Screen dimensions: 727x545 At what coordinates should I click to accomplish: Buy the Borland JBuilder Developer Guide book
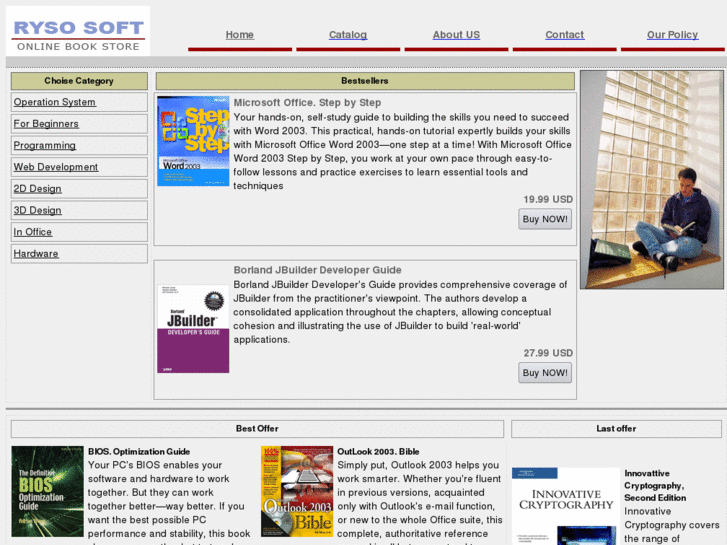point(545,373)
